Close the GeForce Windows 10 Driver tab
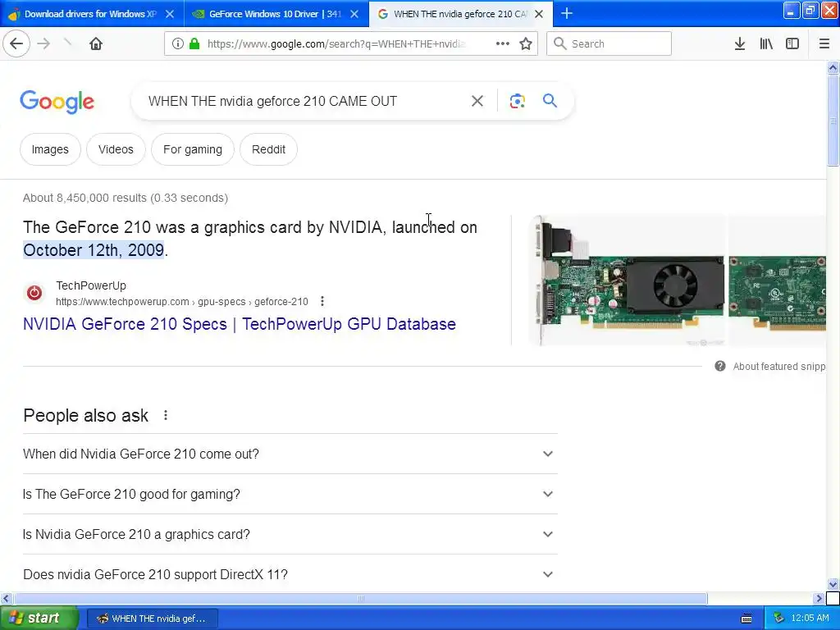The width and height of the screenshot is (840, 630). [354, 14]
